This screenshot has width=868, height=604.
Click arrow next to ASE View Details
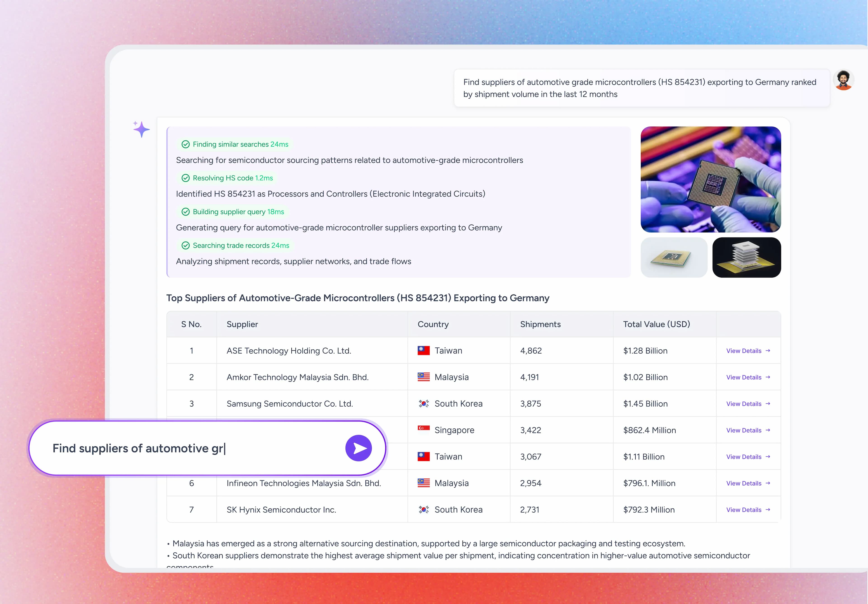768,351
